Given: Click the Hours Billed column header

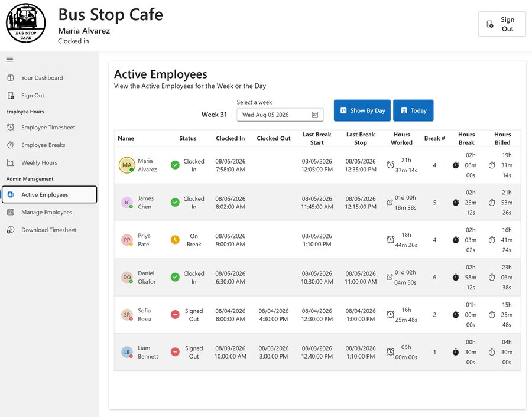Looking at the screenshot, I should pyautogui.click(x=502, y=138).
